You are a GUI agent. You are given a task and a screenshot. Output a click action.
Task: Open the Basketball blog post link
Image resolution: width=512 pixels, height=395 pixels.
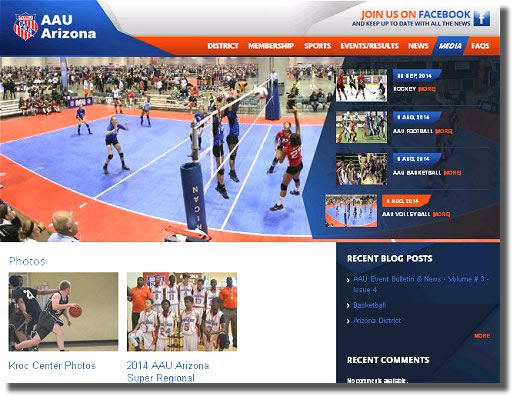click(x=369, y=305)
